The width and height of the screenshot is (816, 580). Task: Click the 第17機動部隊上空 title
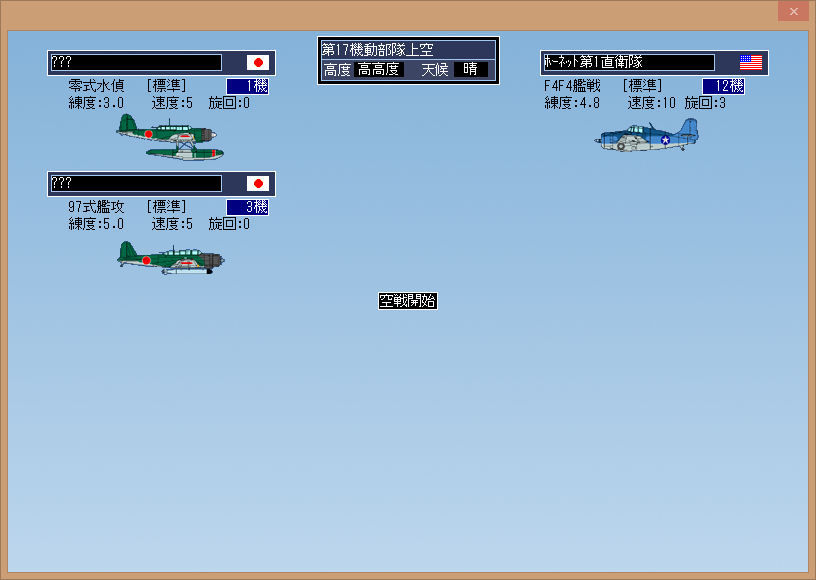378,50
